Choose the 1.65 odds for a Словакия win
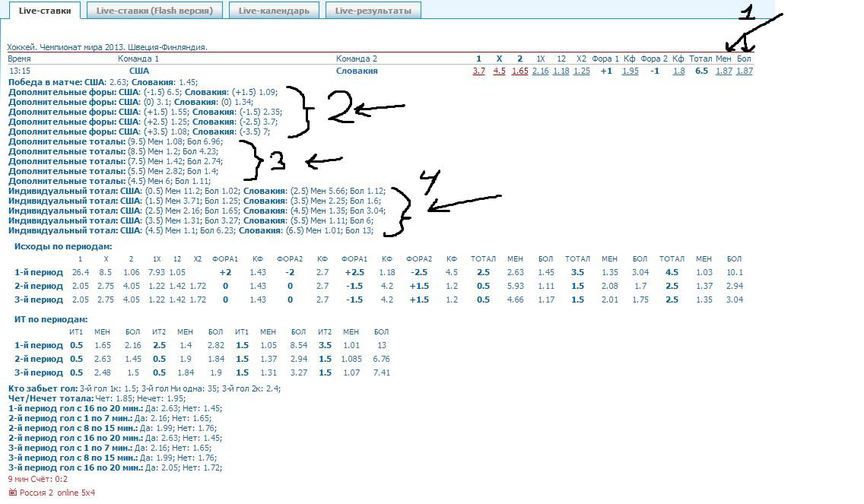The width and height of the screenshot is (864, 504). 519,71
